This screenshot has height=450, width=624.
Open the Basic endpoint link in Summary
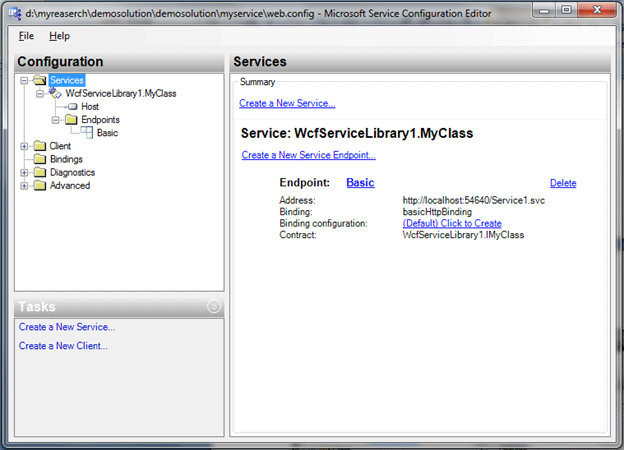(x=360, y=183)
